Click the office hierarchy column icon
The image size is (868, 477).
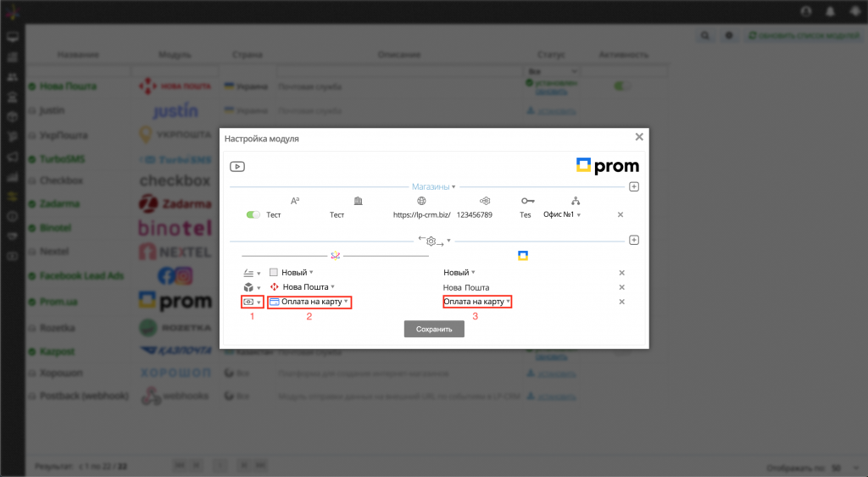tap(576, 201)
